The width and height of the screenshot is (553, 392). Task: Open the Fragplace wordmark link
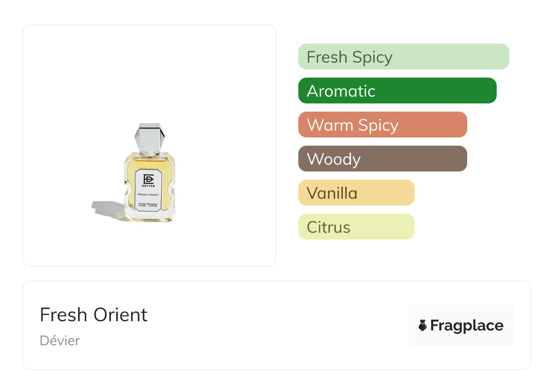[x=467, y=325]
